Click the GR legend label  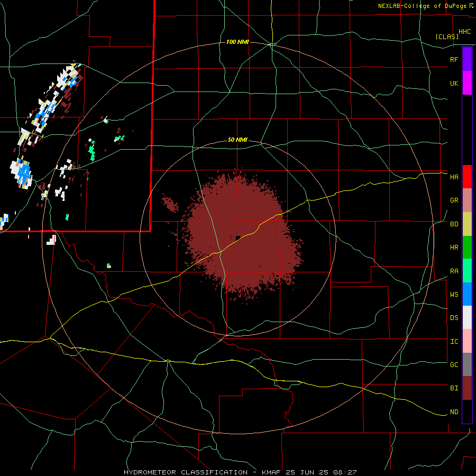point(454,200)
